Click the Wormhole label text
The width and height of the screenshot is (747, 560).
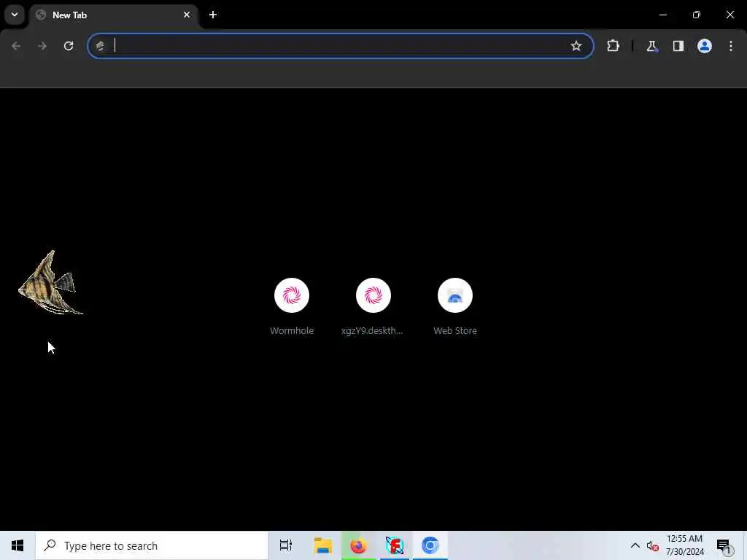[292, 330]
